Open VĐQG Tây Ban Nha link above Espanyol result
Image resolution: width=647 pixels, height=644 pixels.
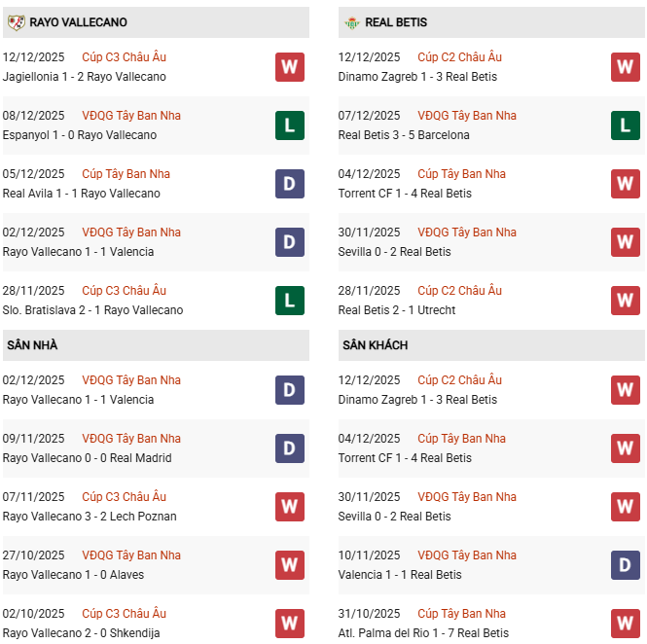pos(131,116)
